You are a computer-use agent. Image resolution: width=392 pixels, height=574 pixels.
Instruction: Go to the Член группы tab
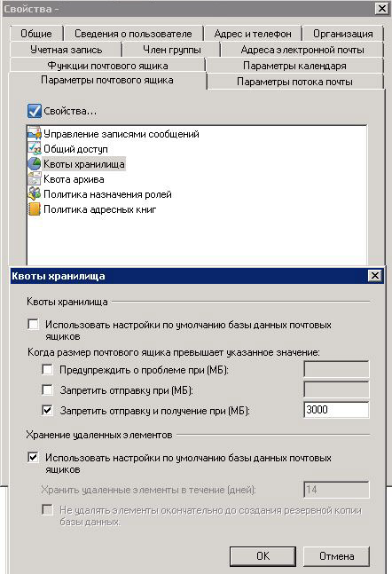pyautogui.click(x=171, y=50)
